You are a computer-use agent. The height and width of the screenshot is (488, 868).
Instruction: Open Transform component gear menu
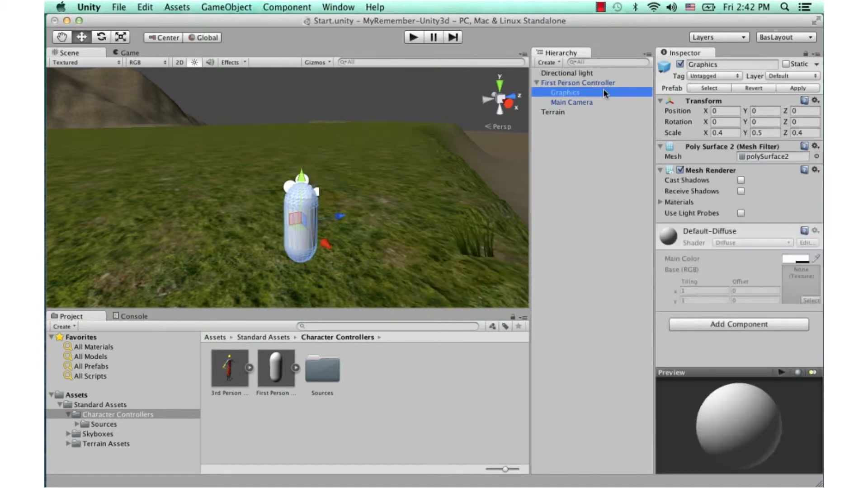[815, 100]
